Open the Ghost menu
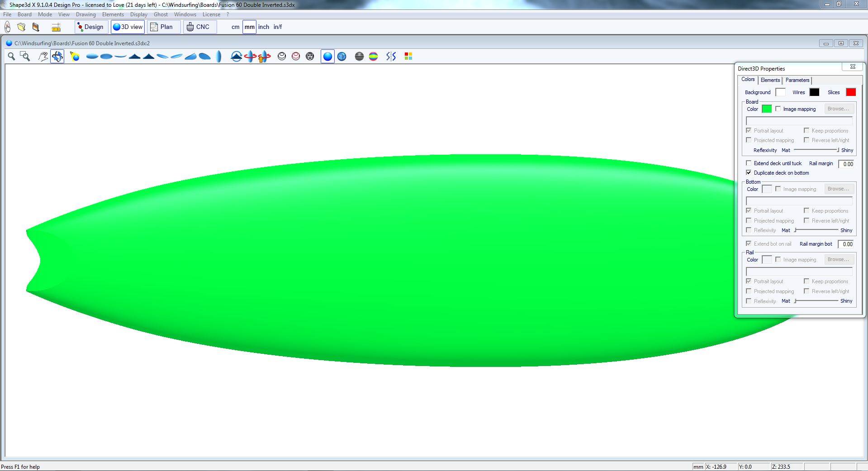868x471 pixels. (x=161, y=14)
